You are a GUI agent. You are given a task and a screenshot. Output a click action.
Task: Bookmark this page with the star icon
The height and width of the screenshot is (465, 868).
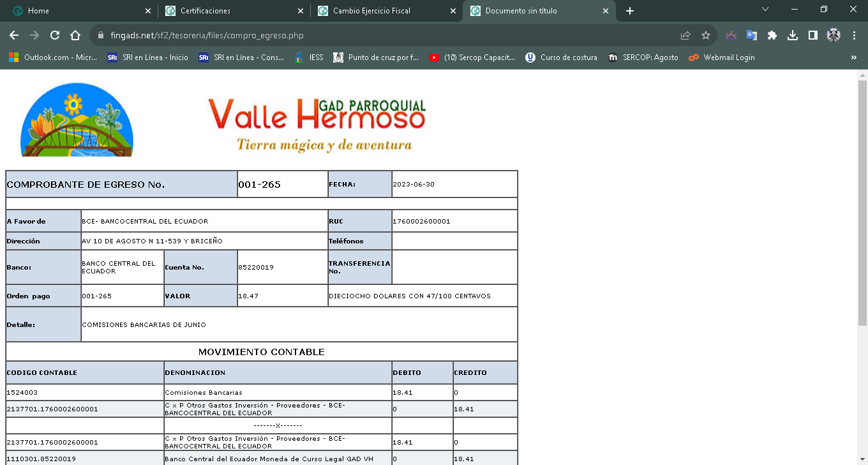pos(706,36)
